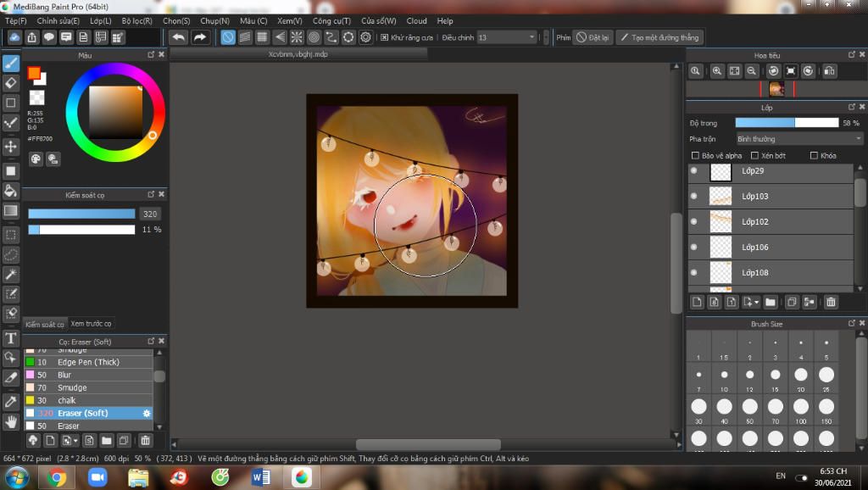Hide layer Lớp106

click(x=694, y=247)
